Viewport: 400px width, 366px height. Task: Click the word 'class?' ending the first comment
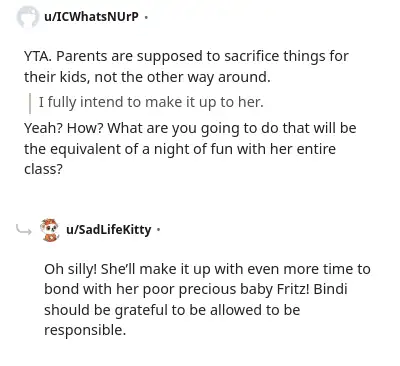click(43, 169)
